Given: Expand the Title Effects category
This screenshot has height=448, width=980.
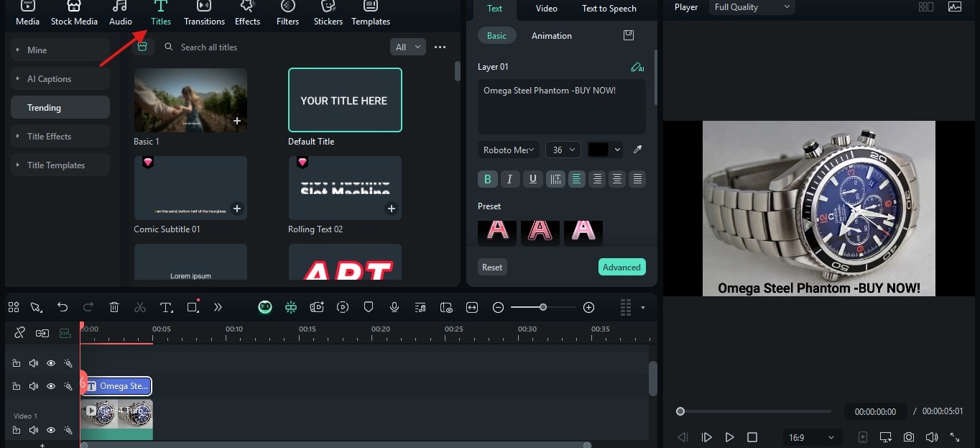Looking at the screenshot, I should pos(60,136).
